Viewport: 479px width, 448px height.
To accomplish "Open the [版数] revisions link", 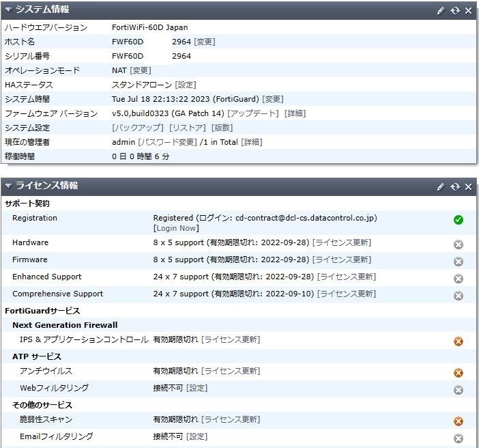I will coord(222,128).
